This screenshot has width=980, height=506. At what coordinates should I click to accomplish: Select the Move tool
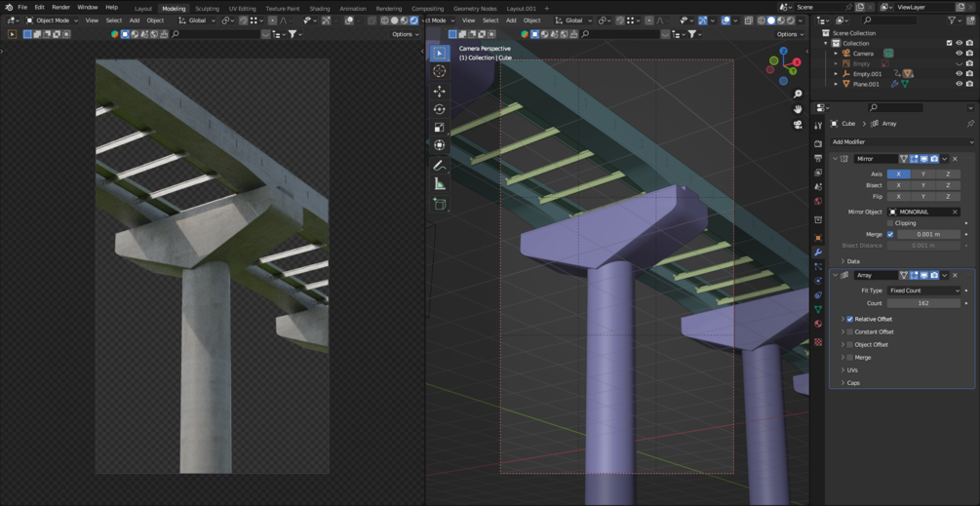(x=440, y=92)
